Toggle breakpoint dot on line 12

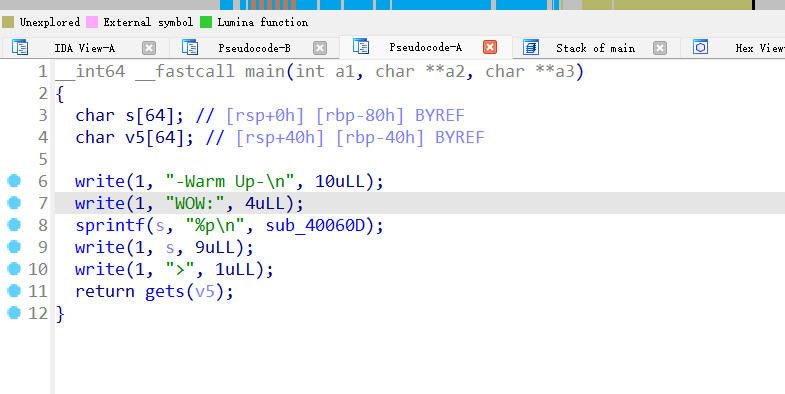coord(14,313)
